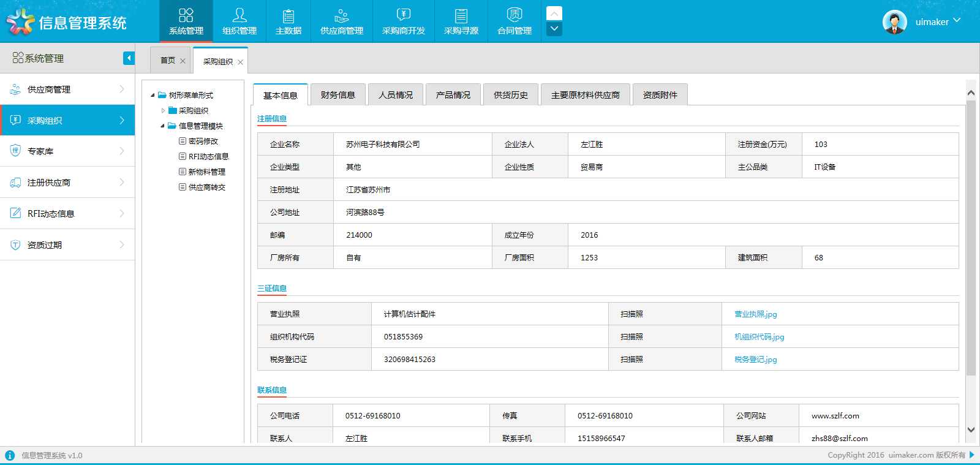Select 密码修改 in the tree
980x465 pixels.
click(x=198, y=142)
